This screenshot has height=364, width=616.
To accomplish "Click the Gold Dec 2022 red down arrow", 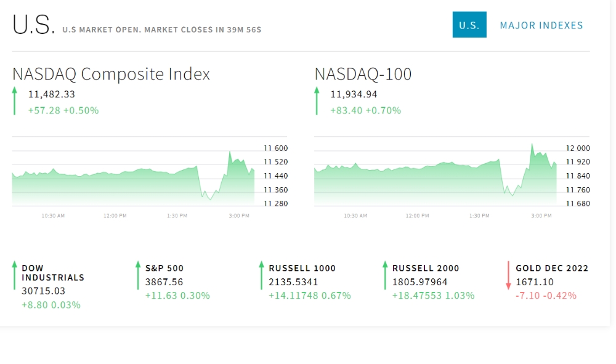I will (508, 275).
